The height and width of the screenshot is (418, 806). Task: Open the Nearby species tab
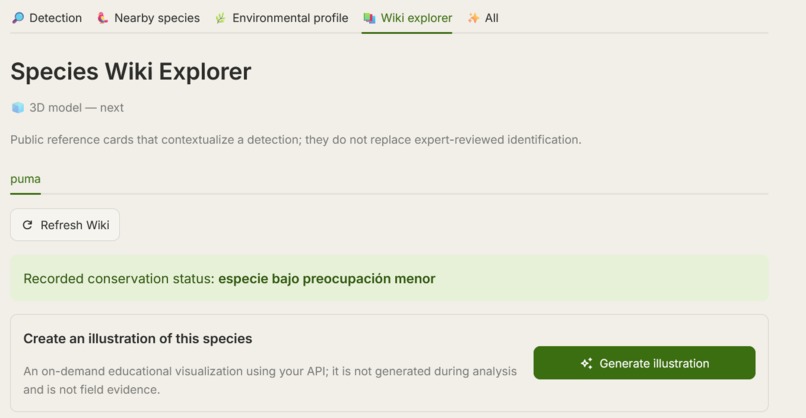[x=149, y=18]
